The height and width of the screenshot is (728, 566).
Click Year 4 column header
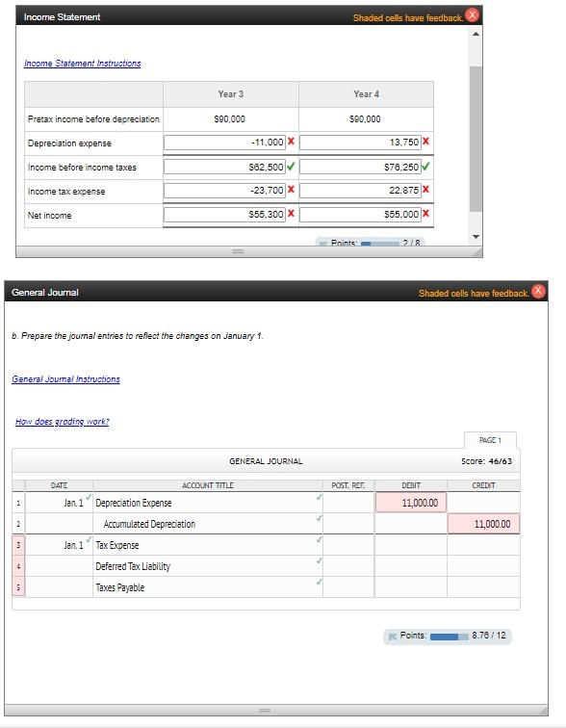click(366, 93)
